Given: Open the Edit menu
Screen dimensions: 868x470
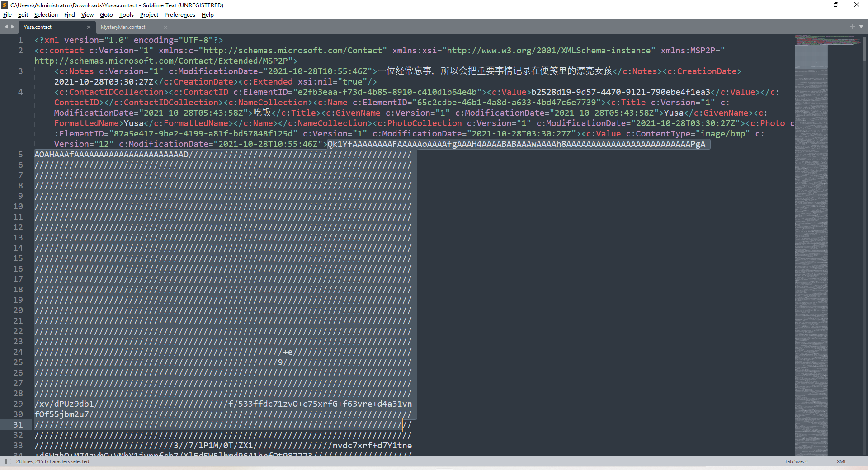Looking at the screenshot, I should (x=23, y=15).
